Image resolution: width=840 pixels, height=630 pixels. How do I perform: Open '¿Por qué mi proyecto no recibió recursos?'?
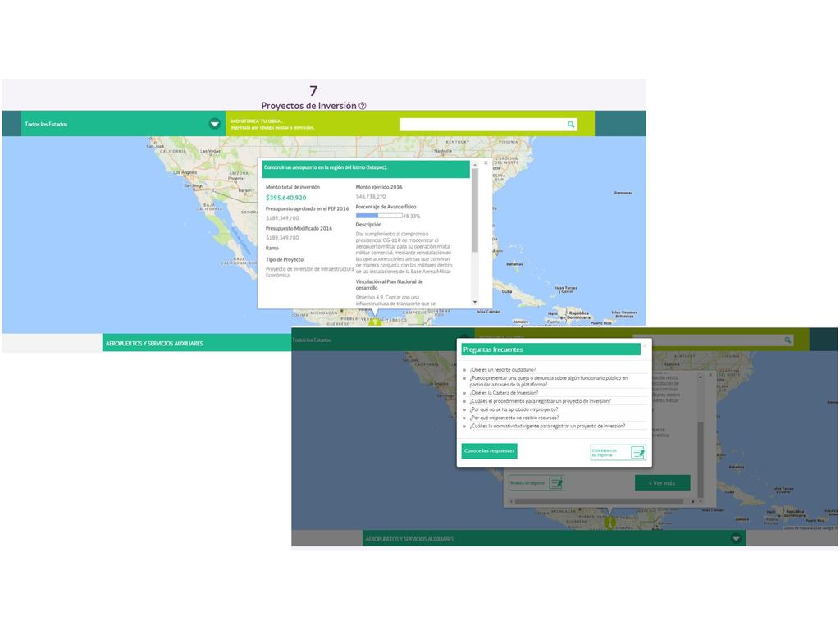[x=514, y=418]
